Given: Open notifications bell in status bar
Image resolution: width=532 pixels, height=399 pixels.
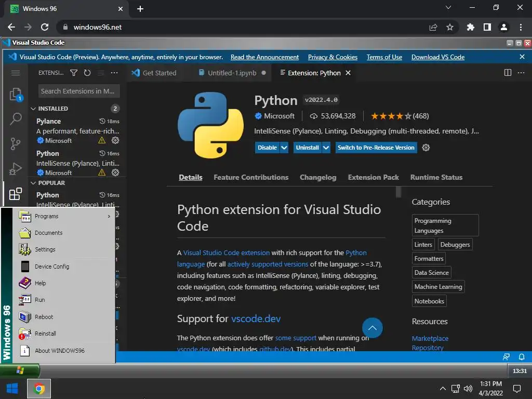Looking at the screenshot, I should 522,357.
